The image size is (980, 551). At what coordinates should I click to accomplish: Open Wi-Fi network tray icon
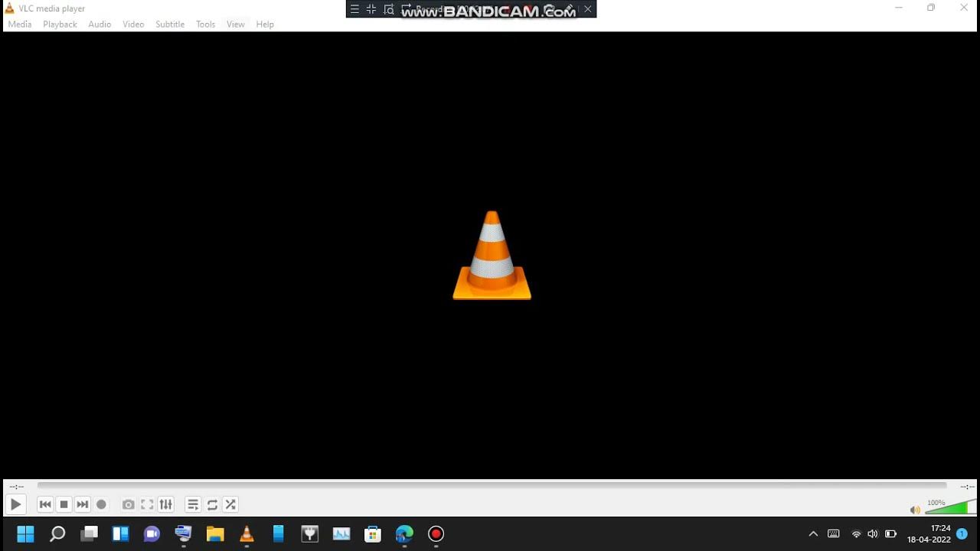click(856, 534)
